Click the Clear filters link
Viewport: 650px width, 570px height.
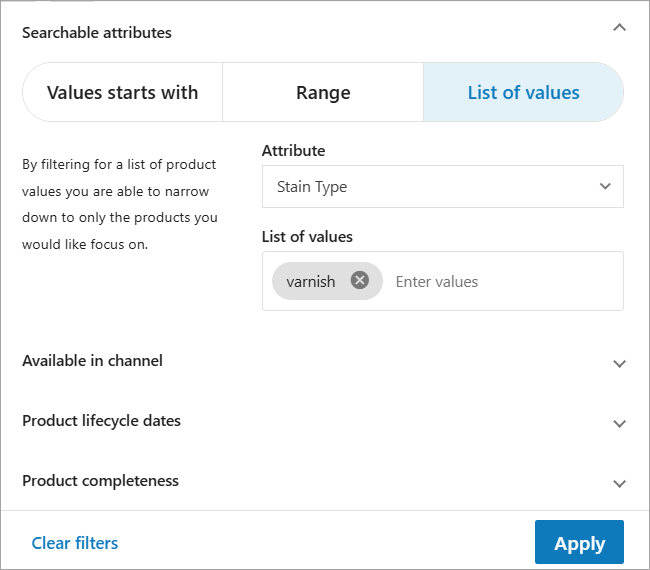click(x=75, y=543)
